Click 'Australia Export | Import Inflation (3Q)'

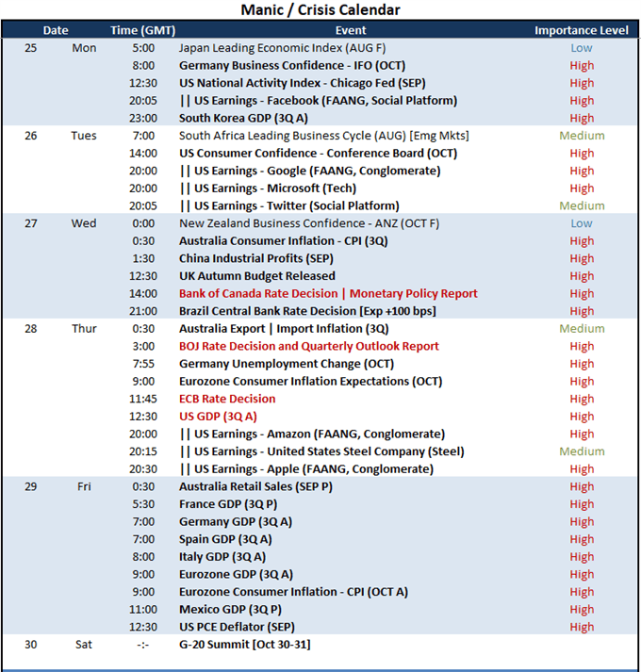[x=284, y=329]
